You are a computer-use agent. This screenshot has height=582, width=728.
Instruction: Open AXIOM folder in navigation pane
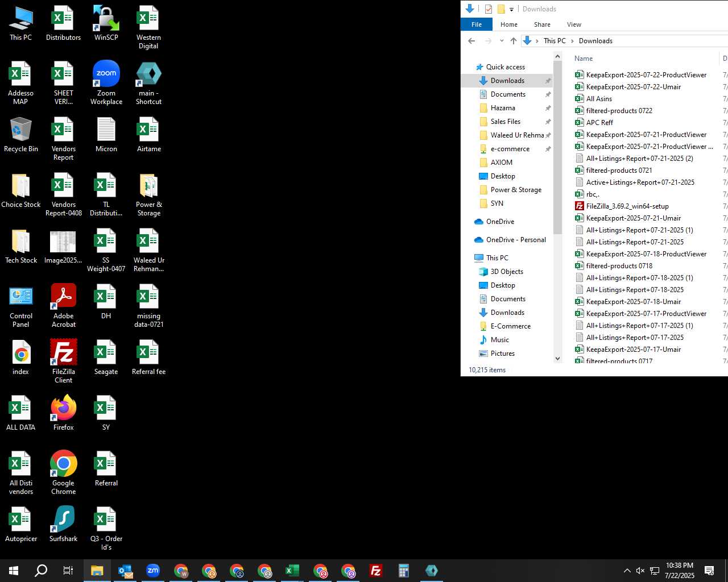(x=501, y=163)
